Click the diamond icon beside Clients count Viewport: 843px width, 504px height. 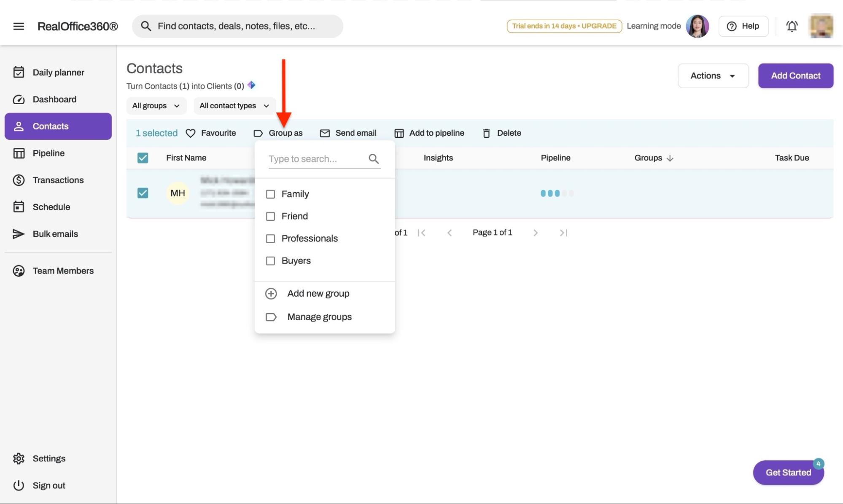click(x=251, y=85)
